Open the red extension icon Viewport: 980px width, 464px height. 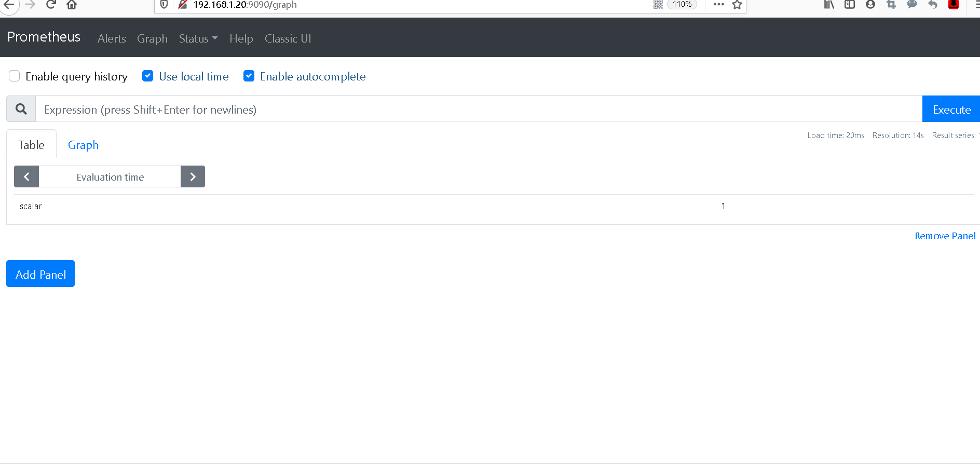click(954, 5)
